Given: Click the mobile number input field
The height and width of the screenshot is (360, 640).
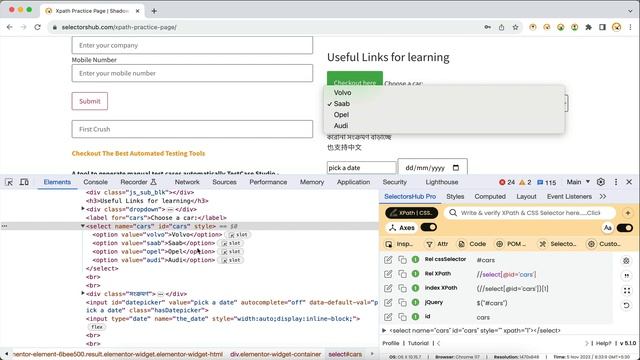Looking at the screenshot, I should (192, 73).
